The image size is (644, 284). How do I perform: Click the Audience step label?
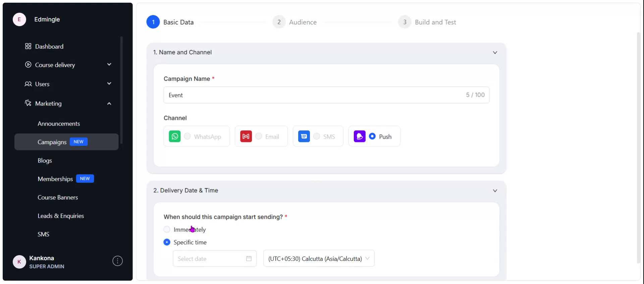[x=303, y=22]
